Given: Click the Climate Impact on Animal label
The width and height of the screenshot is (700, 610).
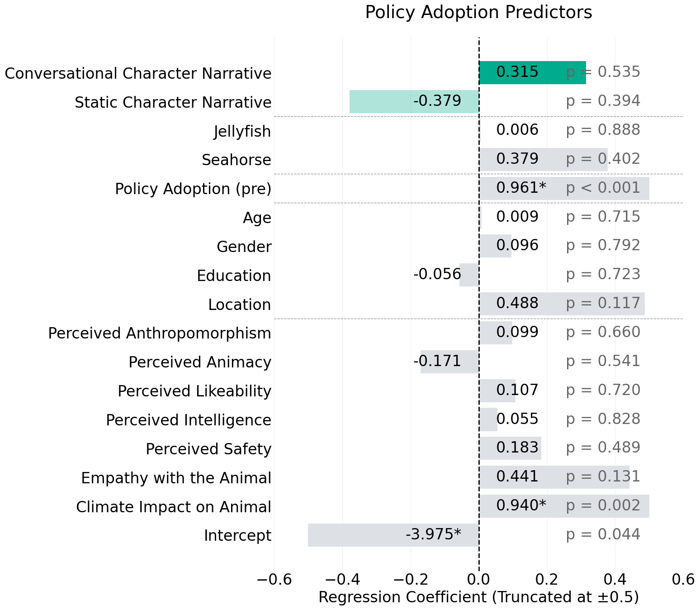Looking at the screenshot, I should [174, 506].
